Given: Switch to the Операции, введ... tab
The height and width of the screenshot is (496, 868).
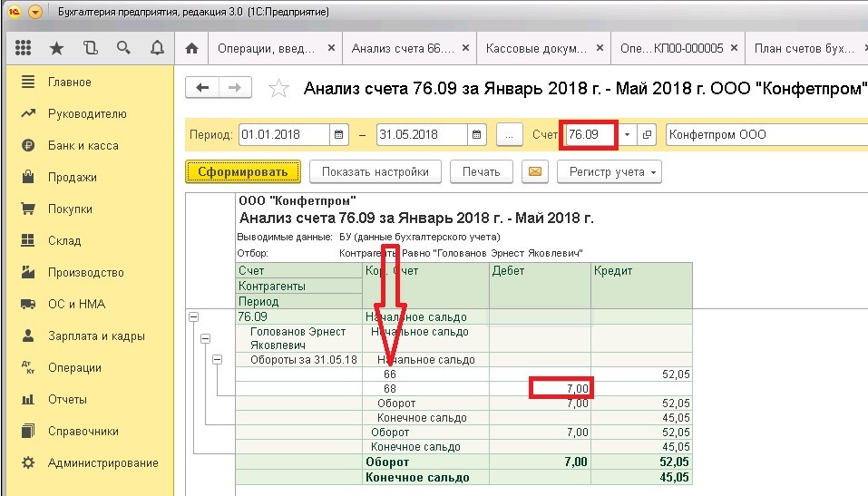Looking at the screenshot, I should (x=267, y=48).
